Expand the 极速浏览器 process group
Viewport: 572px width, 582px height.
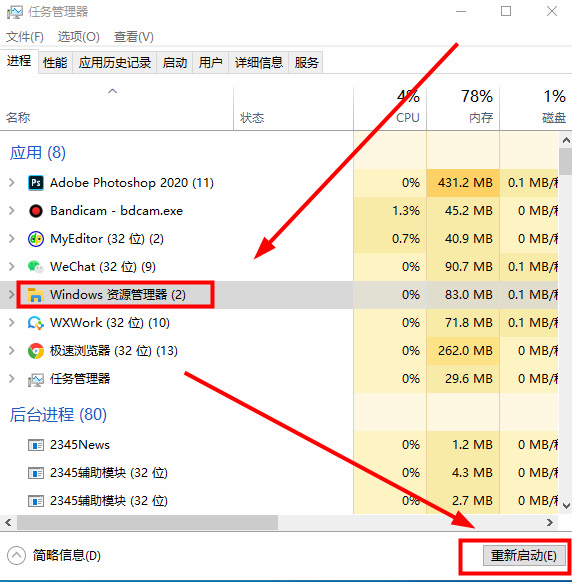[12, 351]
